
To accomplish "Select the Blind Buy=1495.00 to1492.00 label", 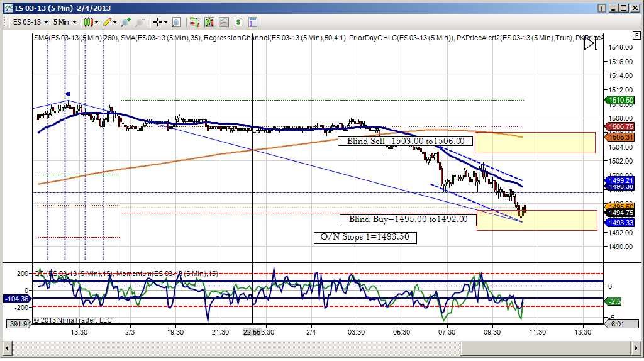I will click(x=408, y=219).
